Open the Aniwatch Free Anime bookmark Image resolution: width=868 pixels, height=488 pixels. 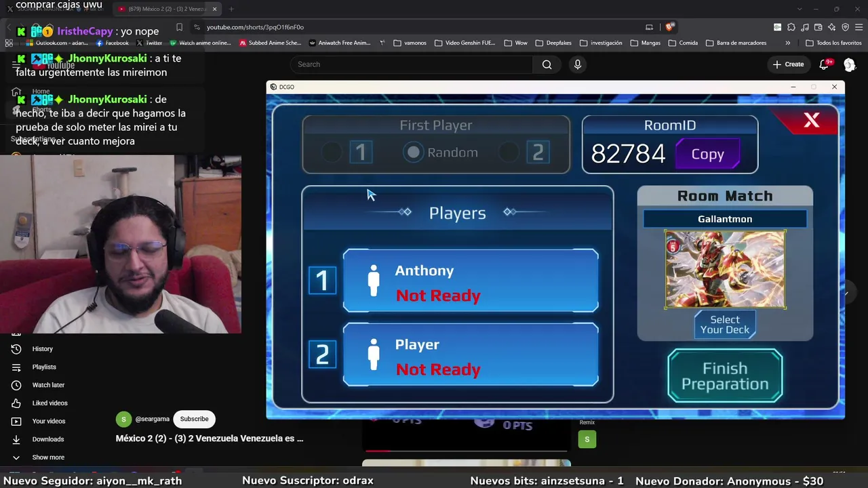[340, 43]
